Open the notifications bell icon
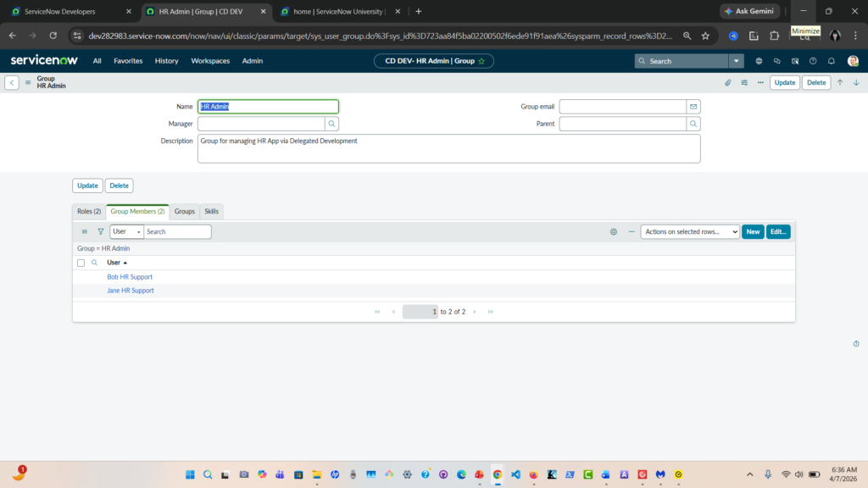This screenshot has width=868, height=488. pyautogui.click(x=831, y=61)
